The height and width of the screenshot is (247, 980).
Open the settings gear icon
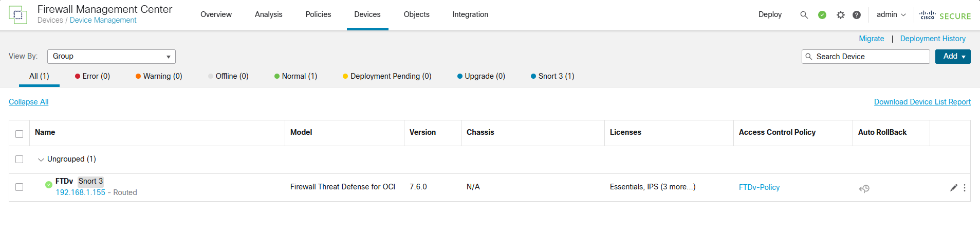(x=841, y=15)
